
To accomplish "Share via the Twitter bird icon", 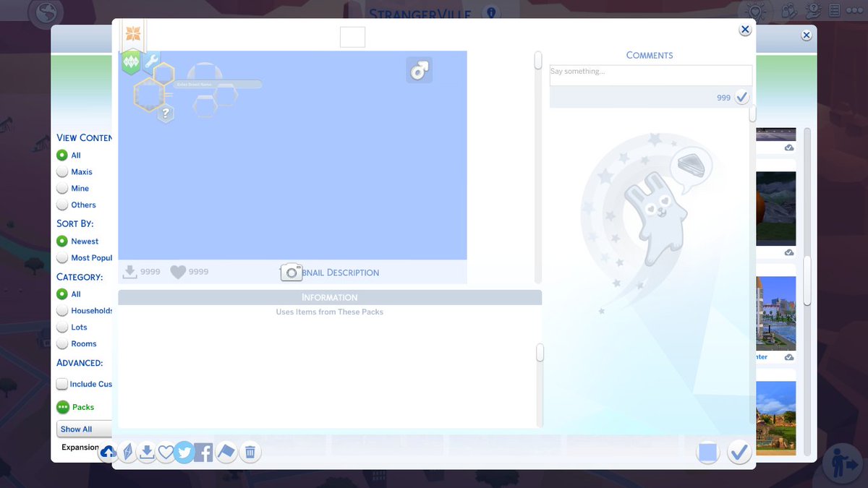I will click(x=184, y=453).
